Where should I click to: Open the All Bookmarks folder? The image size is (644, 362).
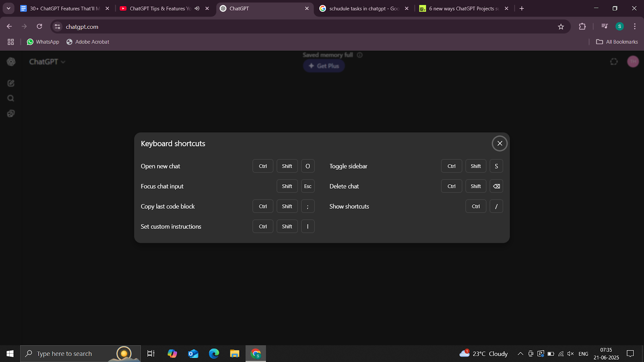click(617, 42)
